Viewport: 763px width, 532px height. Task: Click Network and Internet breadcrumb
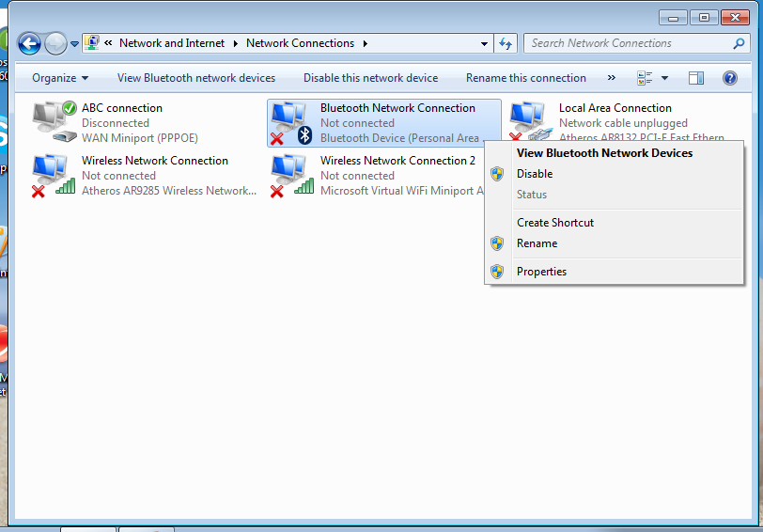point(172,43)
